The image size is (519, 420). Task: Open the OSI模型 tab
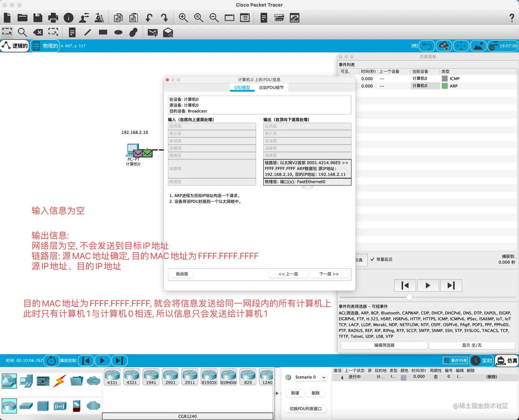pyautogui.click(x=242, y=87)
